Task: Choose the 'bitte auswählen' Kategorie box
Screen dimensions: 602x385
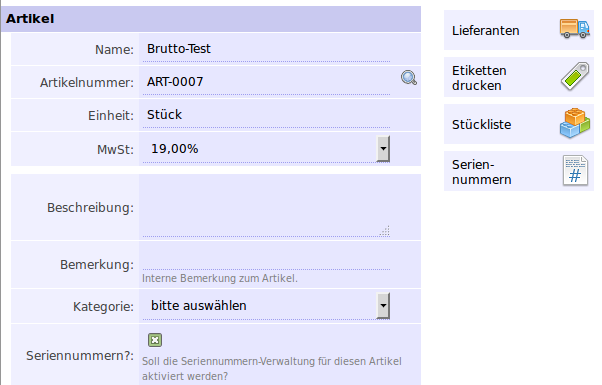Action: pyautogui.click(x=266, y=306)
